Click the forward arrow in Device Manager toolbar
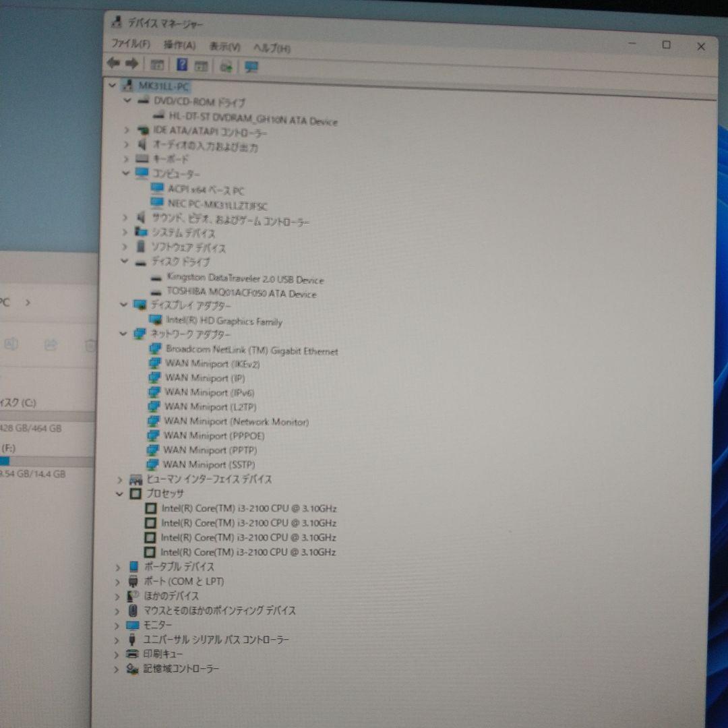 (x=132, y=65)
